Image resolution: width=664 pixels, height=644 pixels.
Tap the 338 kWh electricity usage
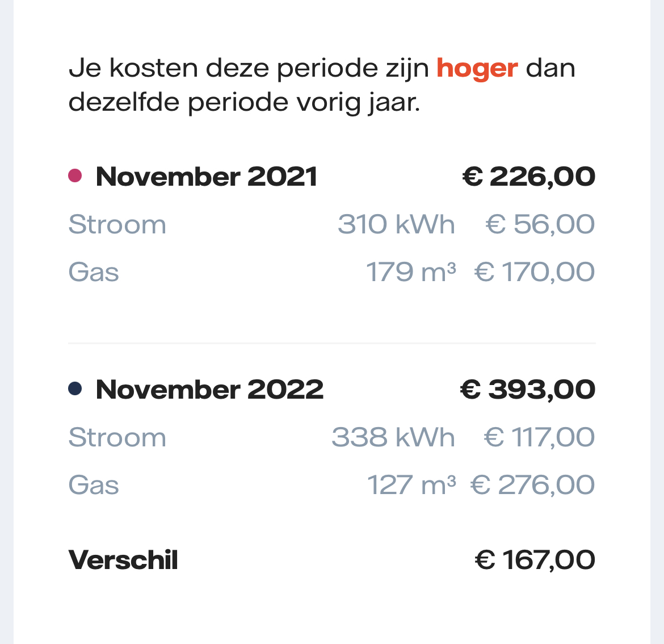click(393, 437)
